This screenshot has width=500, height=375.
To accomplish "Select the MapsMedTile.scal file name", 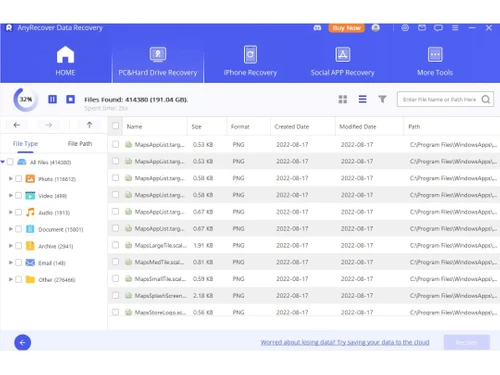I will point(159,262).
